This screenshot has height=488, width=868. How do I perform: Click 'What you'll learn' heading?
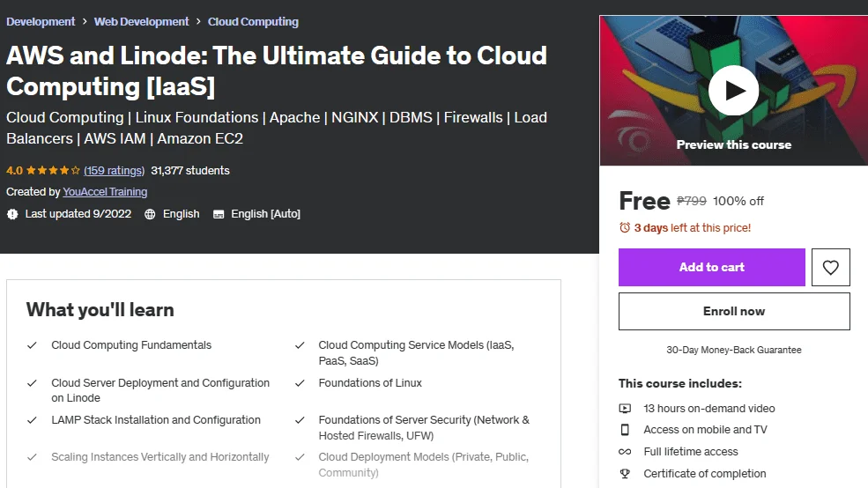coord(100,310)
